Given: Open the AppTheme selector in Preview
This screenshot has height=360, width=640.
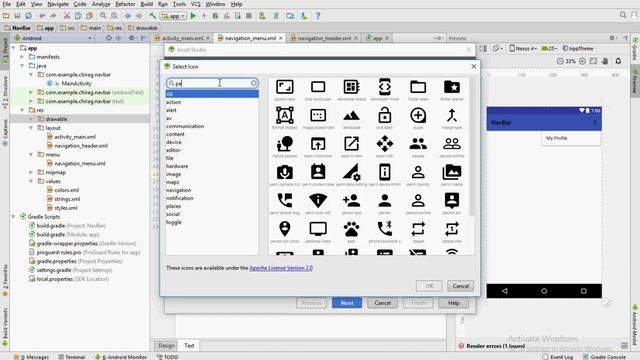Looking at the screenshot, I should 578,48.
